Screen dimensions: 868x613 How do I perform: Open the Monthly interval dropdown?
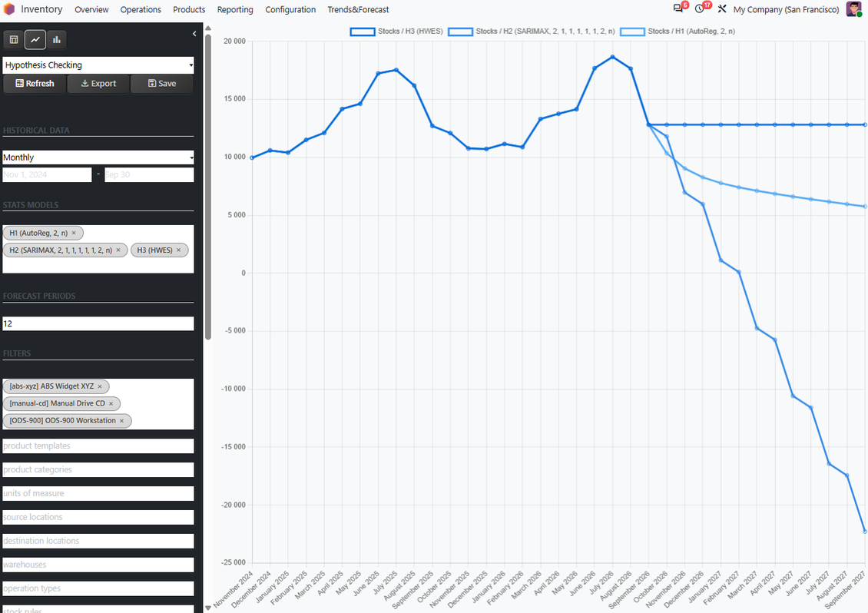[98, 157]
